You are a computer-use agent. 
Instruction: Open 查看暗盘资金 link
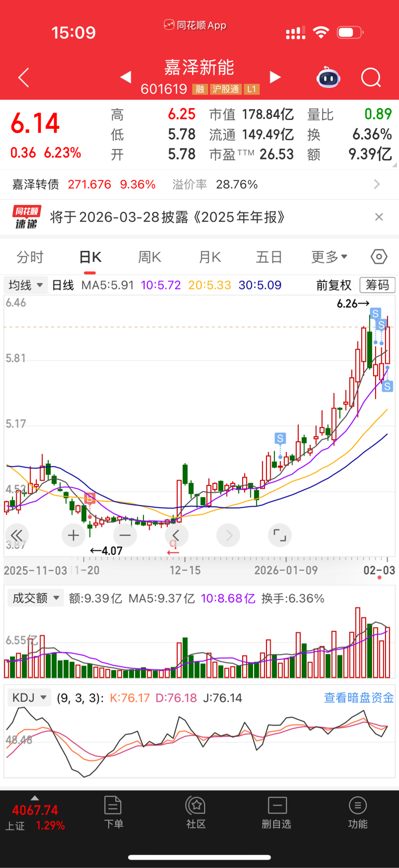click(359, 698)
